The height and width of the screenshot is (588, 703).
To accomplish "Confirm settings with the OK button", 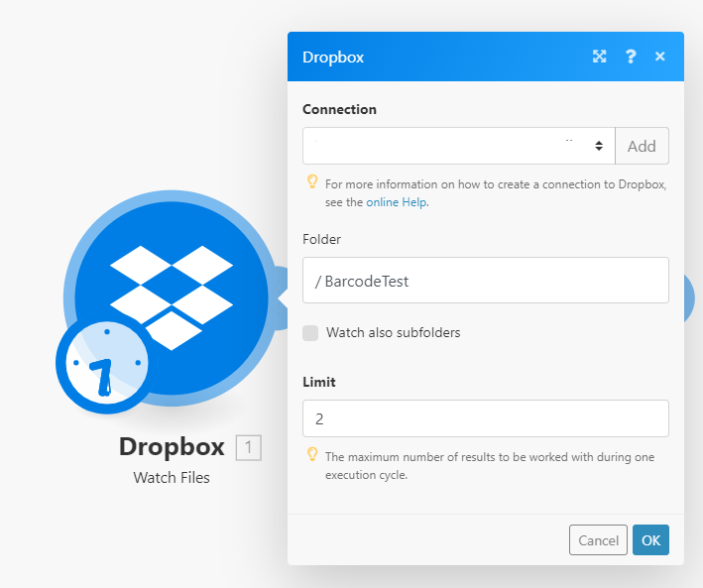I will tap(650, 540).
